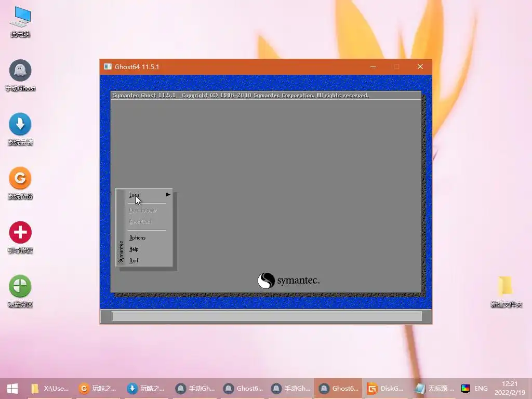The height and width of the screenshot is (399, 532).
Task: Click the Ghost64 title bar window icon
Action: [x=108, y=66]
